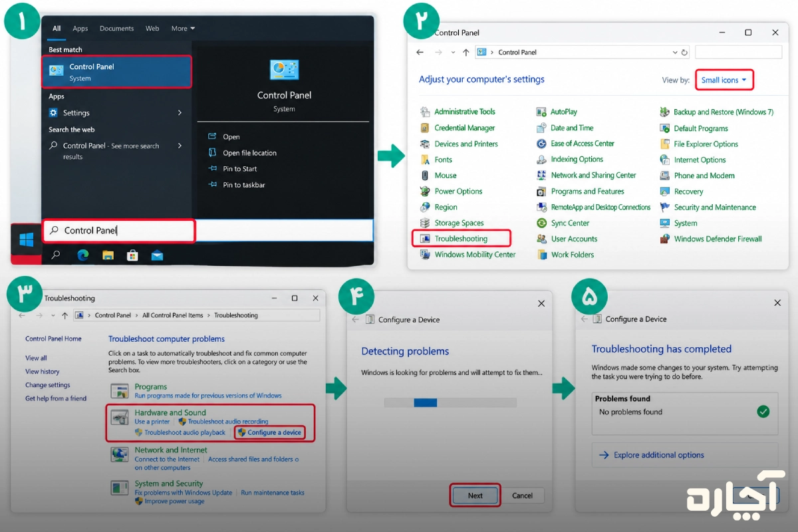Click Cancel in Detecting problems dialog
The width and height of the screenshot is (798, 532).
click(522, 495)
